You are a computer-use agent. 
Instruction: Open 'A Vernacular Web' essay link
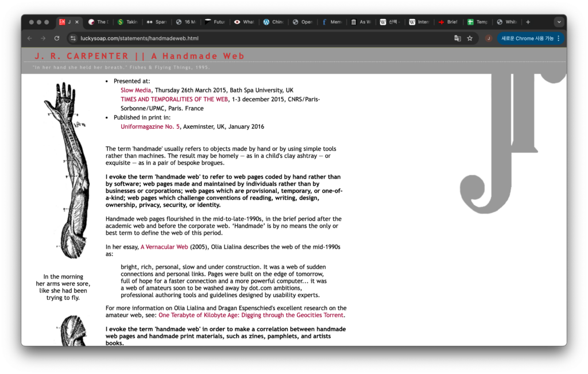tap(164, 247)
